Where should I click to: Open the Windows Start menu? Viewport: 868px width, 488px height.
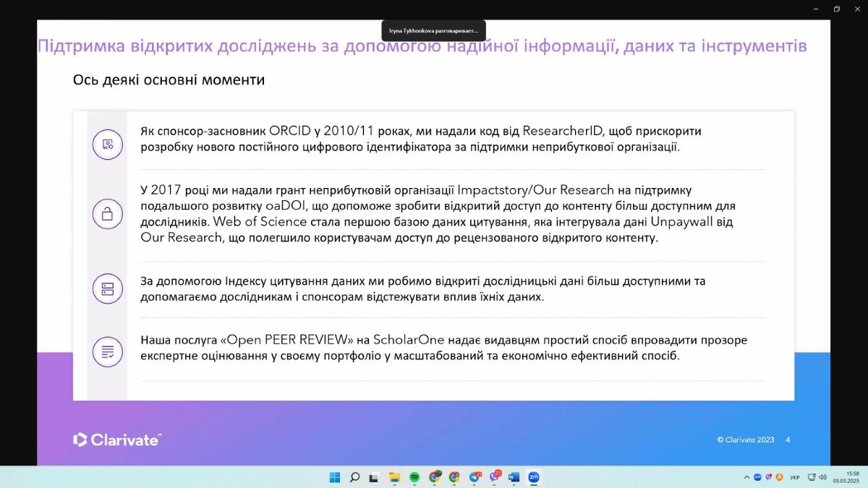click(x=334, y=477)
